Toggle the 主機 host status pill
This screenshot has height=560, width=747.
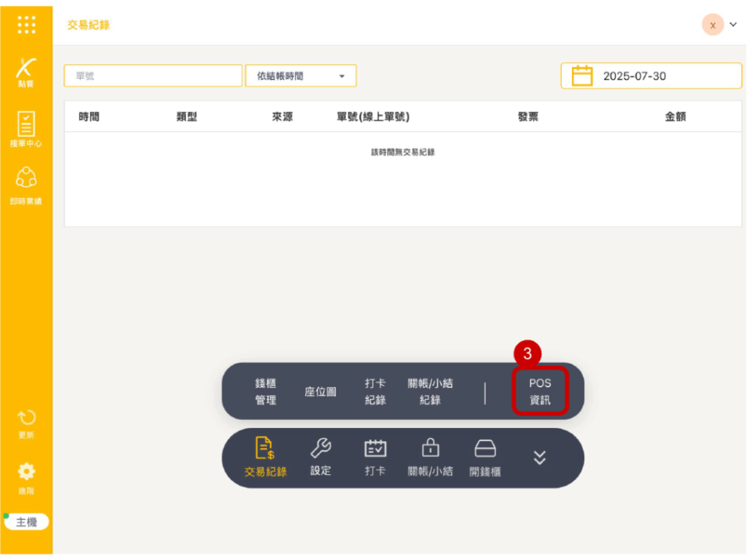tap(26, 522)
